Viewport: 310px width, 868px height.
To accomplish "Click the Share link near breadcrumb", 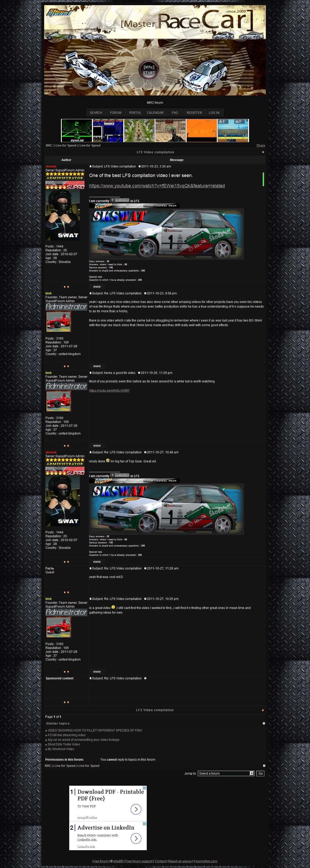I will (261, 146).
